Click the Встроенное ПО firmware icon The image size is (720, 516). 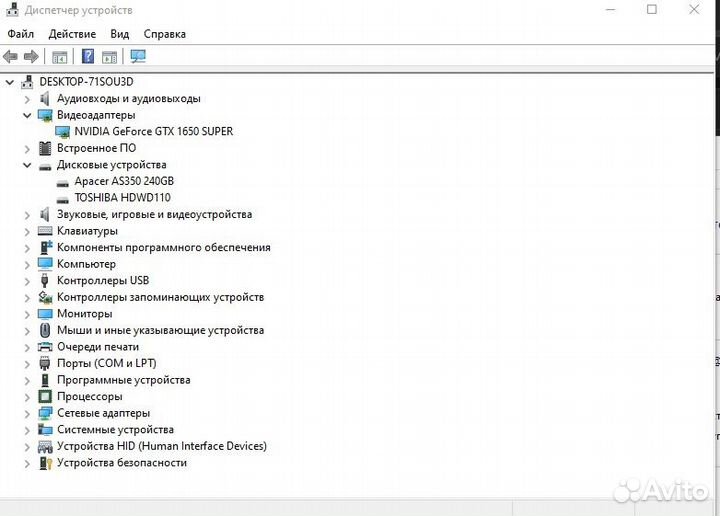(45, 148)
